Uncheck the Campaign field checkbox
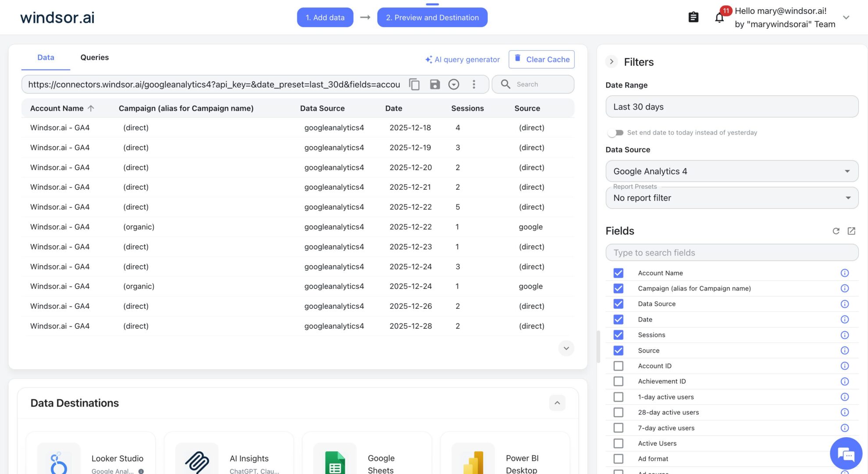 click(618, 288)
